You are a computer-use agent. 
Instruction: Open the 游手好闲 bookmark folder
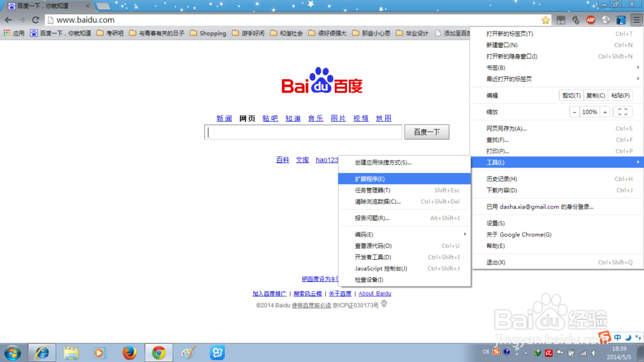[x=248, y=33]
